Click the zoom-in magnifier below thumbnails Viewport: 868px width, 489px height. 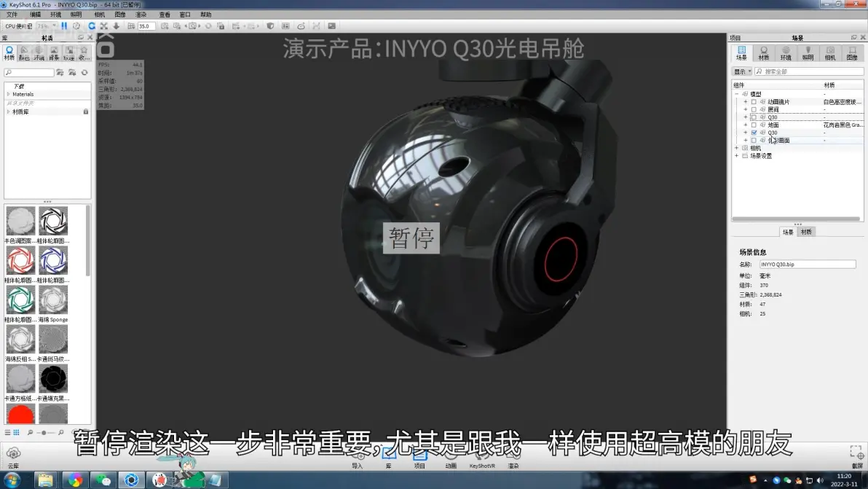(x=61, y=432)
